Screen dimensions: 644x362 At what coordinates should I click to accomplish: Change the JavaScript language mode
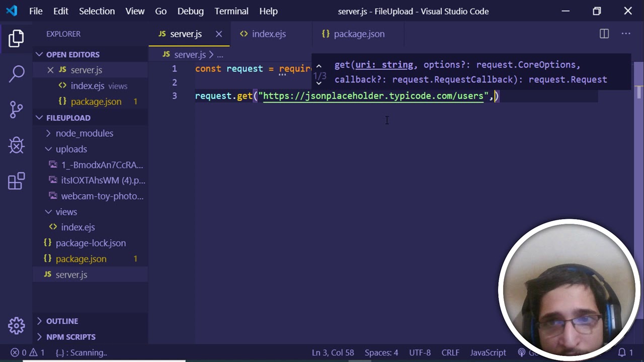(488, 352)
